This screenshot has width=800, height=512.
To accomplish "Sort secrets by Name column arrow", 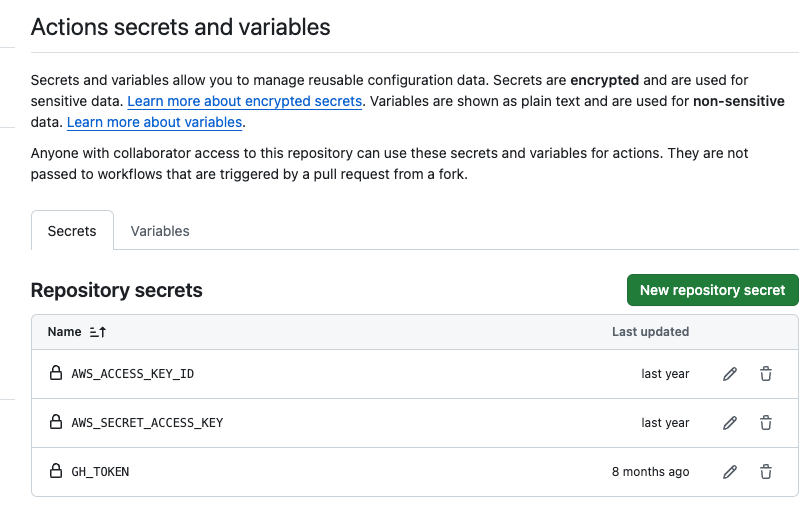I will pos(97,332).
